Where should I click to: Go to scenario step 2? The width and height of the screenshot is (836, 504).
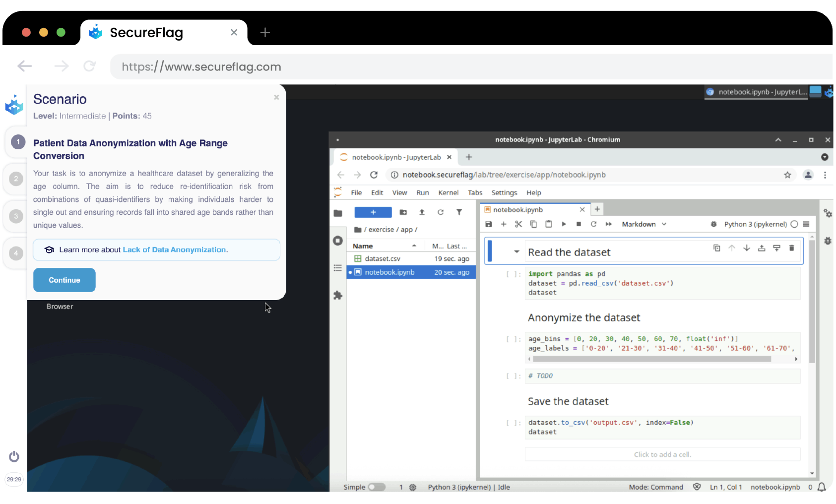pyautogui.click(x=16, y=179)
